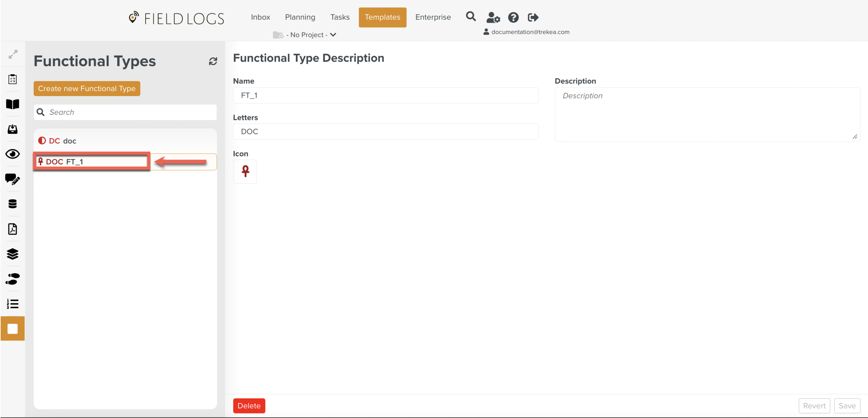Click the logout icon in header
The image size is (868, 418).
(x=533, y=17)
